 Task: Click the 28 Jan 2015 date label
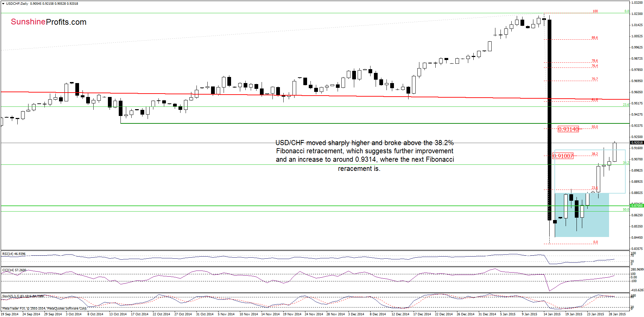(617, 314)
